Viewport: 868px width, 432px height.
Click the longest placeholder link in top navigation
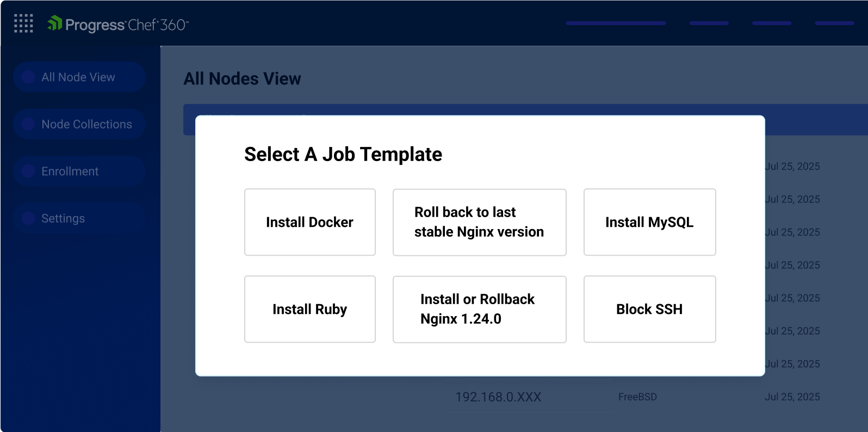point(616,23)
